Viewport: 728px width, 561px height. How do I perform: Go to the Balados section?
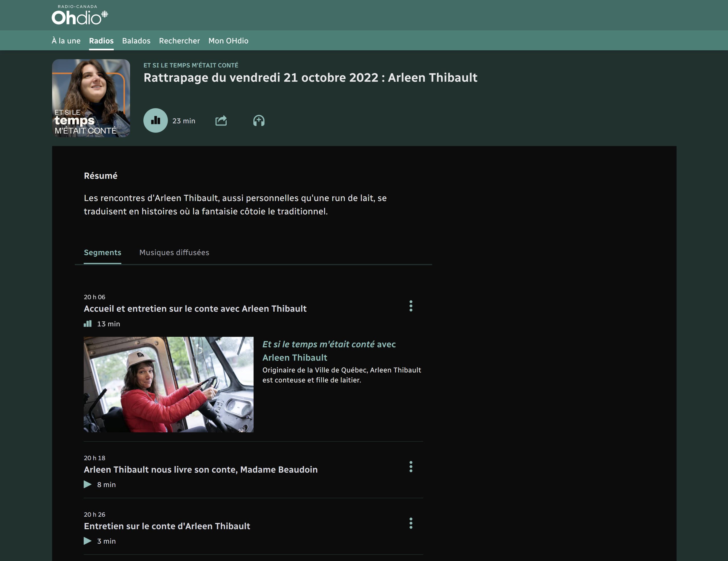(136, 41)
